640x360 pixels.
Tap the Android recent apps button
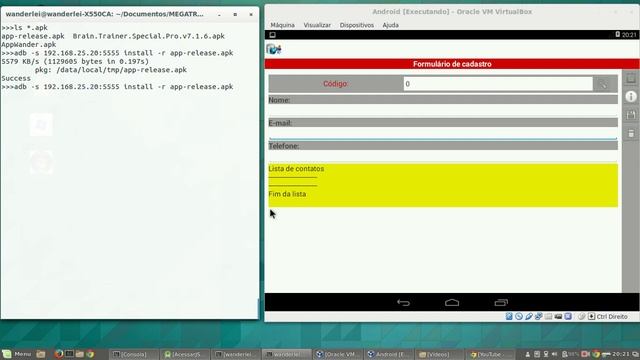point(501,302)
